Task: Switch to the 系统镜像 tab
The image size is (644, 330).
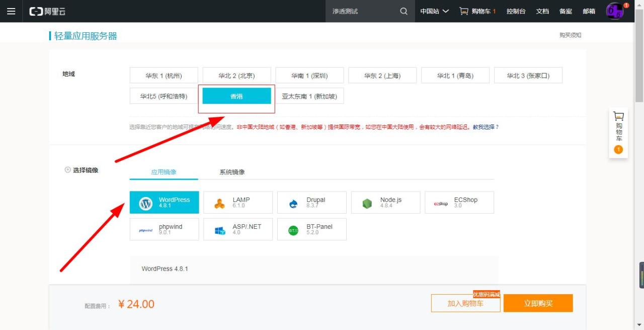Action: click(x=232, y=172)
